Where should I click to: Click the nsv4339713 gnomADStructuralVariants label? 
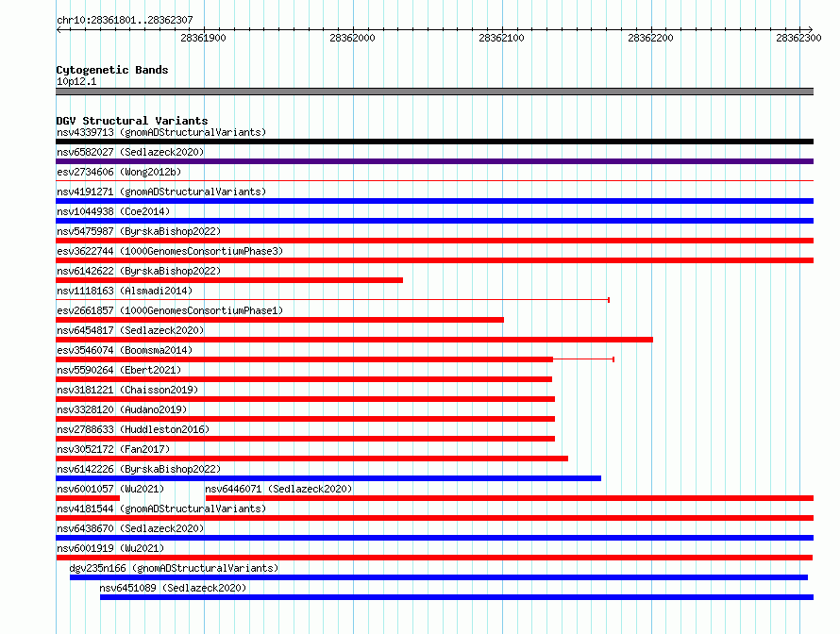coord(161,132)
